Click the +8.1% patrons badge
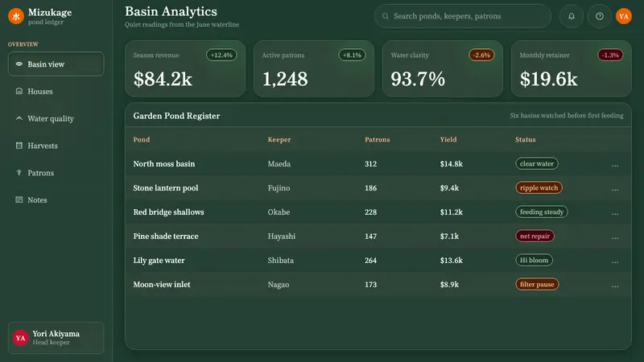 click(352, 55)
